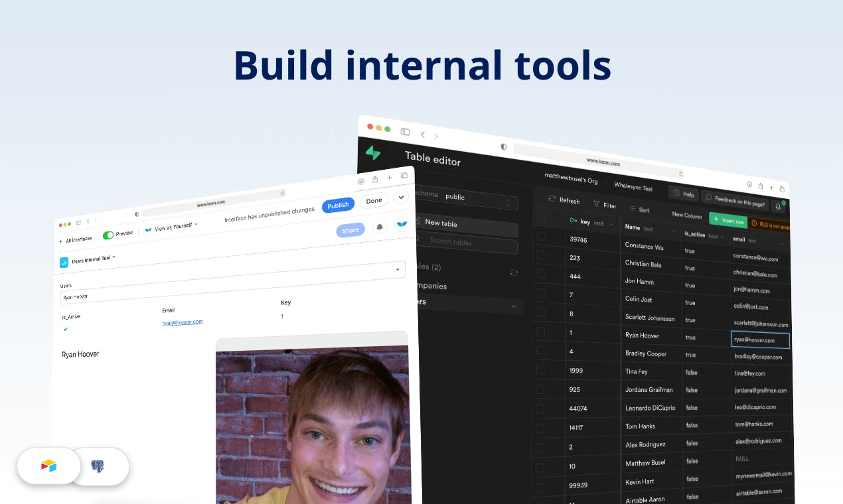Click Feedback on this page button
The height and width of the screenshot is (504, 843).
(x=735, y=199)
